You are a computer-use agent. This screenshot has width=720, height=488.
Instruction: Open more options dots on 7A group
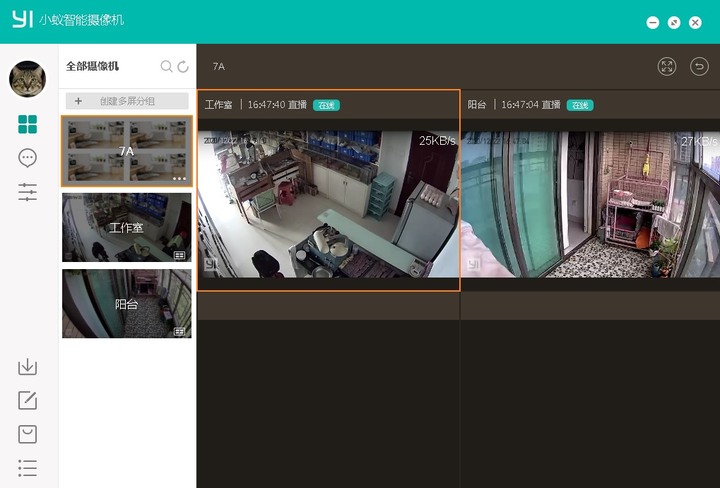179,178
